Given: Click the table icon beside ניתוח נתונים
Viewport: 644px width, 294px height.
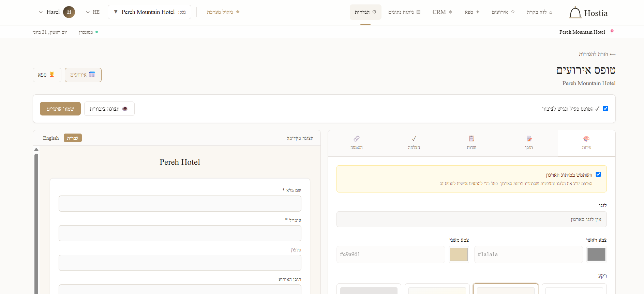Looking at the screenshot, I should tap(418, 12).
